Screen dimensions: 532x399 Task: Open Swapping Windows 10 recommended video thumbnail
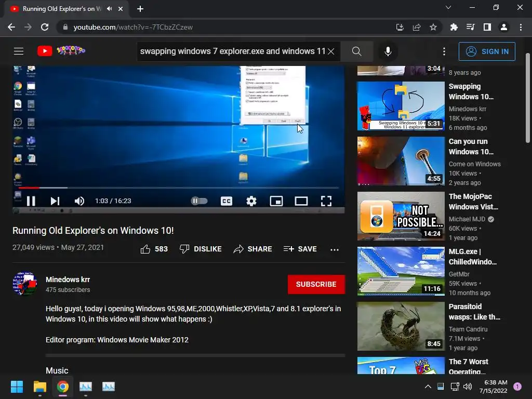pyautogui.click(x=401, y=106)
